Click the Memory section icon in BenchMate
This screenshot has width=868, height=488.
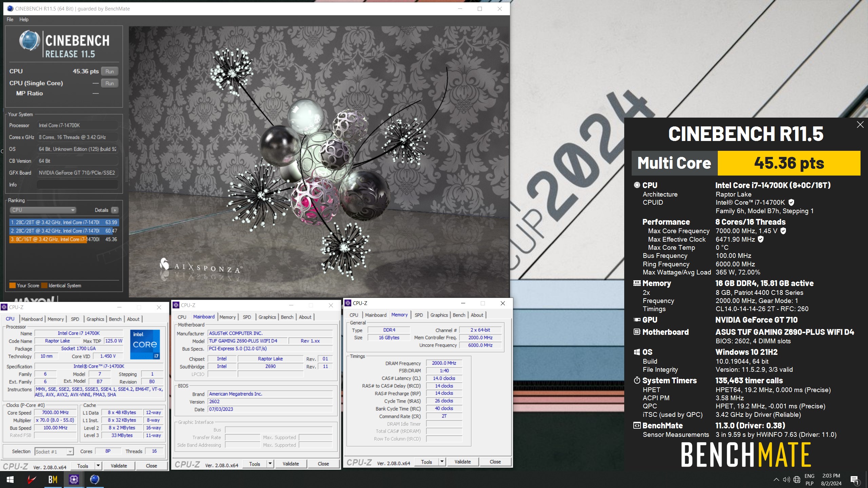(637, 283)
